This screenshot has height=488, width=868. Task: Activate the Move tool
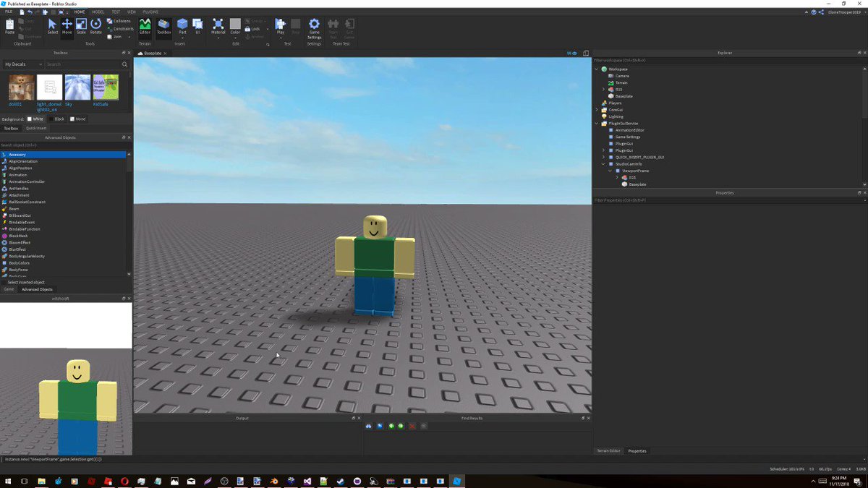[x=67, y=26]
